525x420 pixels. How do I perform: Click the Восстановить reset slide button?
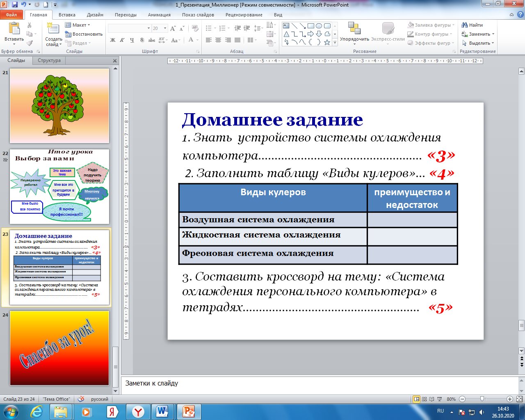point(84,34)
